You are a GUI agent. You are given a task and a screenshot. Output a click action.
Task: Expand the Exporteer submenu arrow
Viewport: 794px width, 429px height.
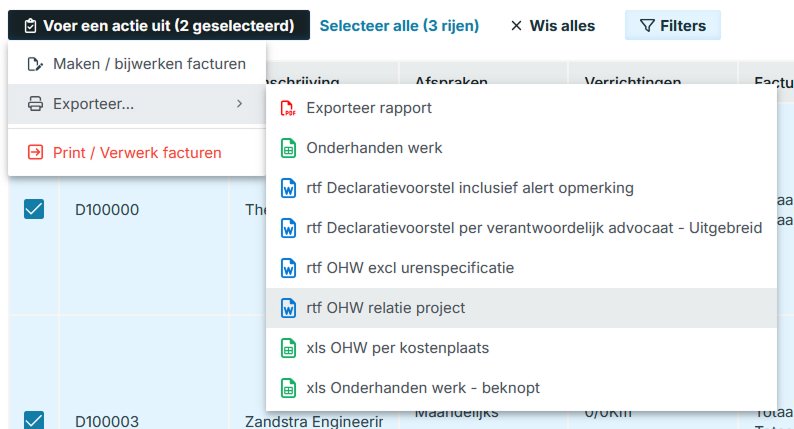click(239, 103)
